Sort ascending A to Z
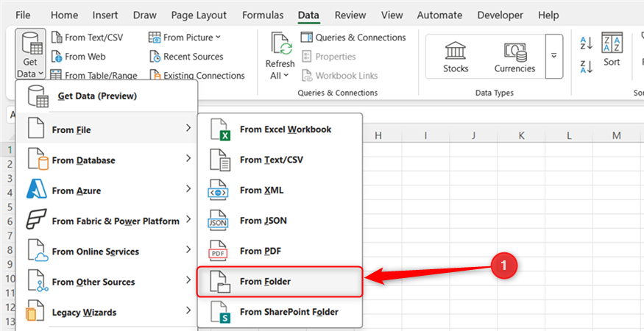 point(586,43)
